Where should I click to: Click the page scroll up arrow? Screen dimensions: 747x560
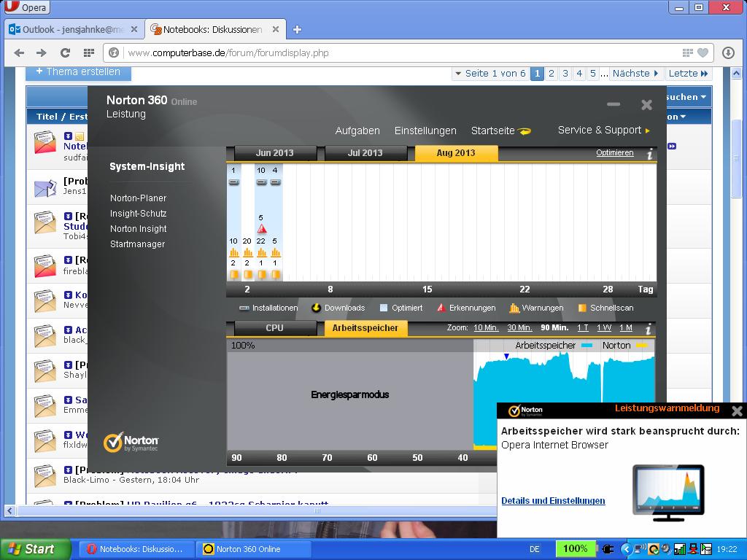[736, 74]
